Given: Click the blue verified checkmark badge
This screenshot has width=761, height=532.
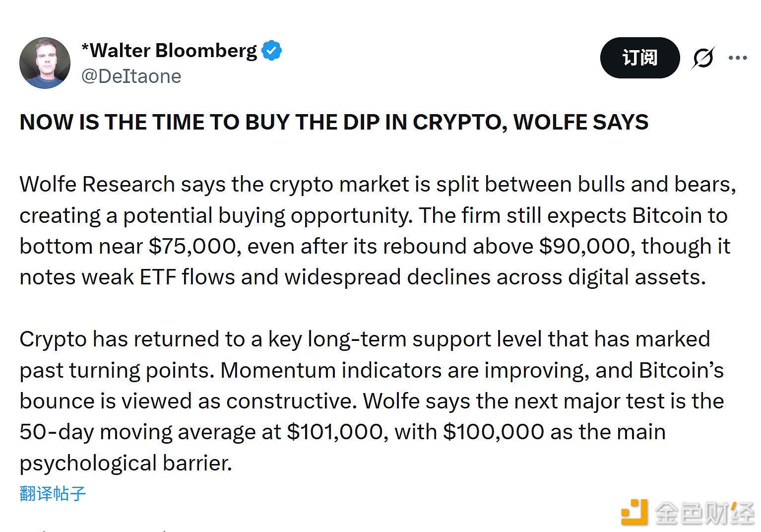Looking at the screenshot, I should (x=271, y=51).
